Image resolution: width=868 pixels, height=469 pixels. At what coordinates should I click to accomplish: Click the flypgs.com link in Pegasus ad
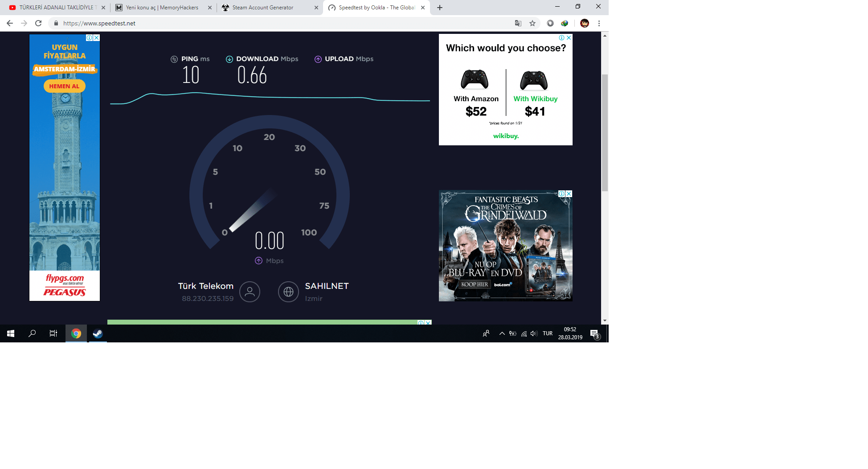pos(65,279)
